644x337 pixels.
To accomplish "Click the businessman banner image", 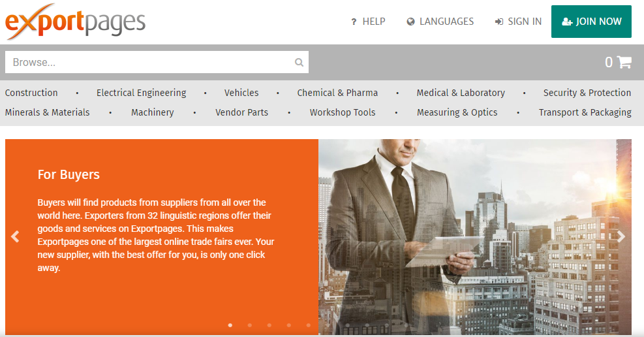I will point(475,236).
